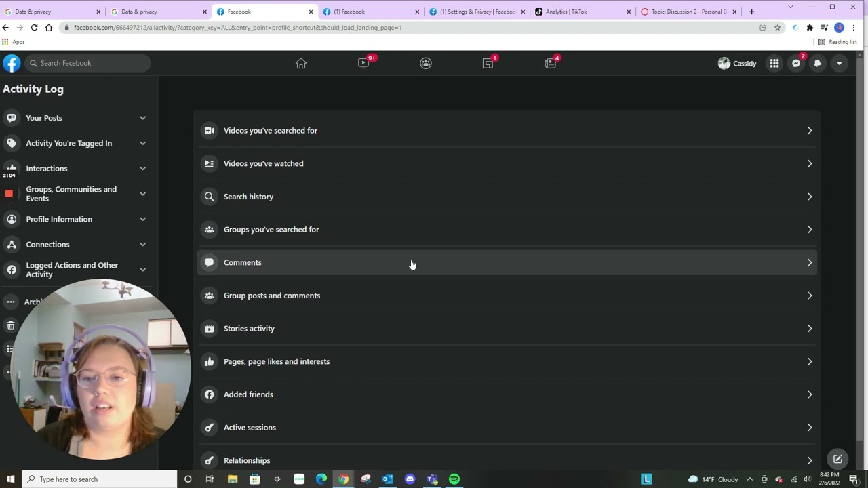The width and height of the screenshot is (868, 488).
Task: Click the Activity You're Tagged In tag icon
Action: (x=12, y=143)
